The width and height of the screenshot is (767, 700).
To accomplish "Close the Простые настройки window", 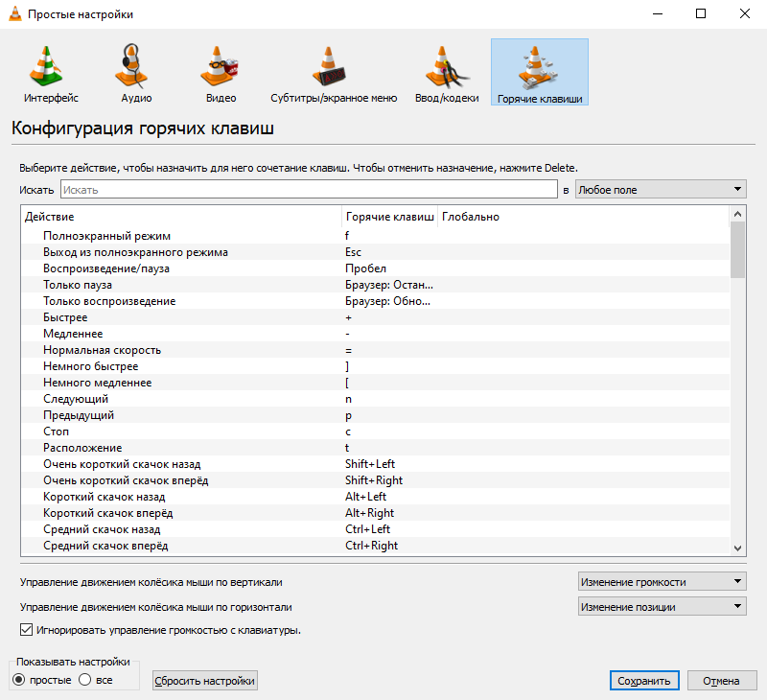I will (x=745, y=13).
